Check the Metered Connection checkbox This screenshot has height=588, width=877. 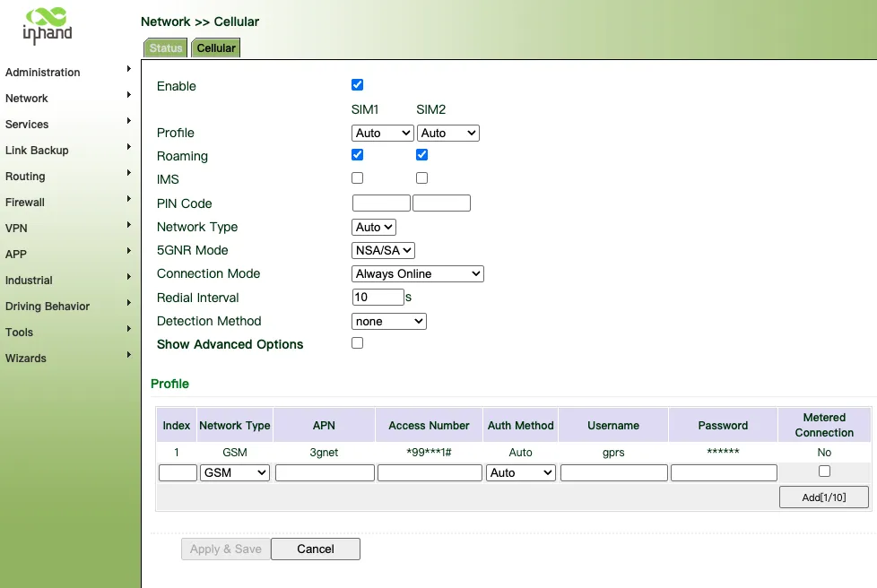point(824,471)
